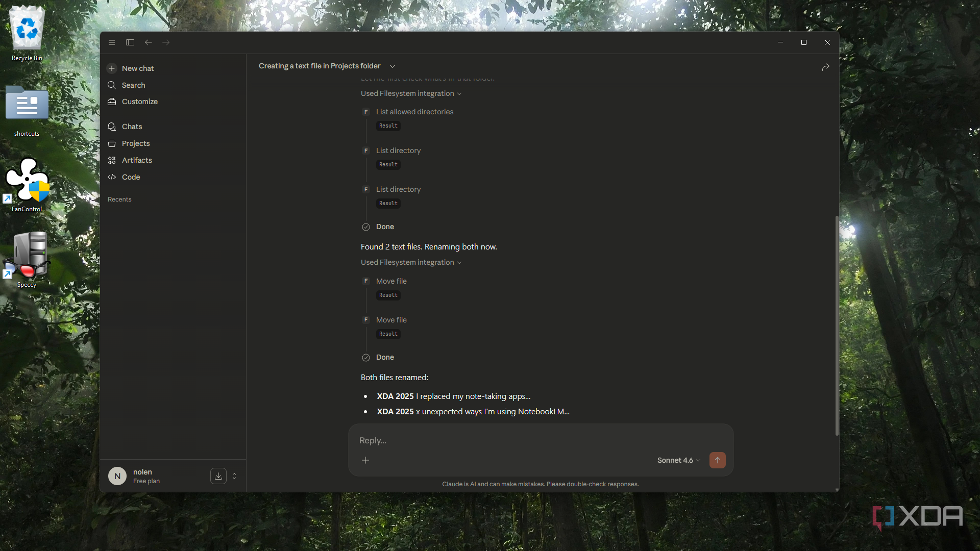The width and height of the screenshot is (980, 551).
Task: Click the first Done status row
Action: coord(378,227)
